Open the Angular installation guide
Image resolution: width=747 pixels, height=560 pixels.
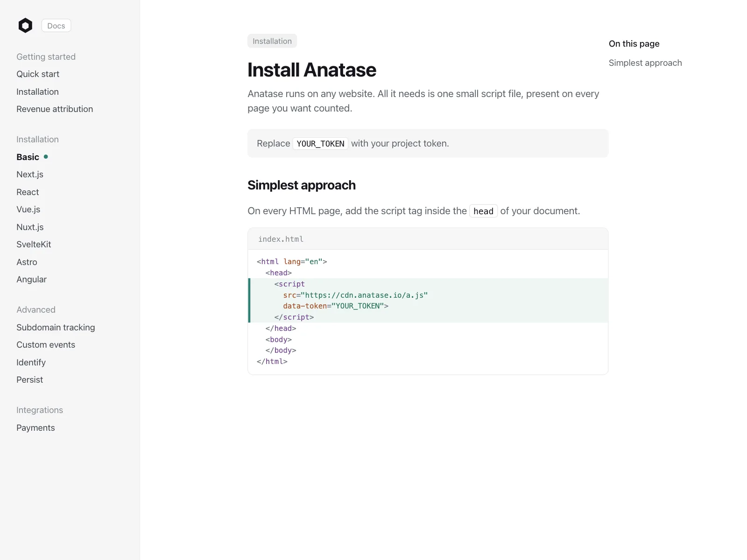31,280
